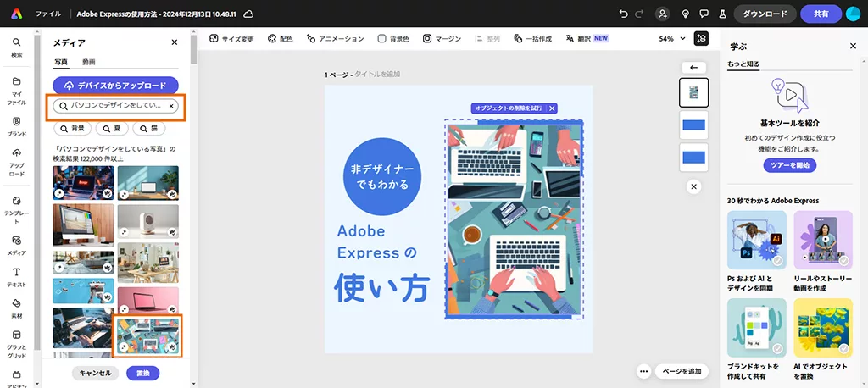Undo the last action
Viewport: 868px width, 388px height.
(x=624, y=14)
